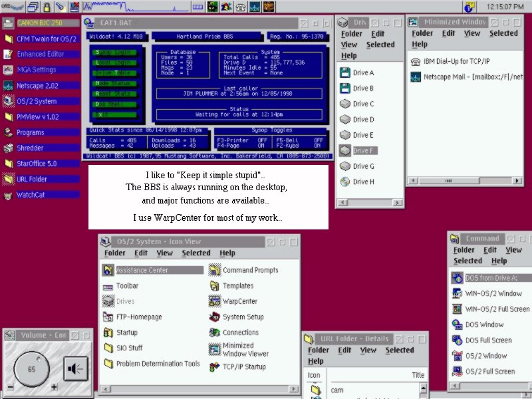
Task: Open the Help menu in URL Folder window
Action: coord(315,361)
